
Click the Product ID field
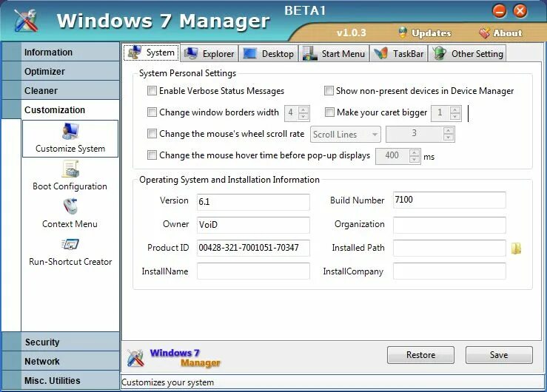coord(253,248)
